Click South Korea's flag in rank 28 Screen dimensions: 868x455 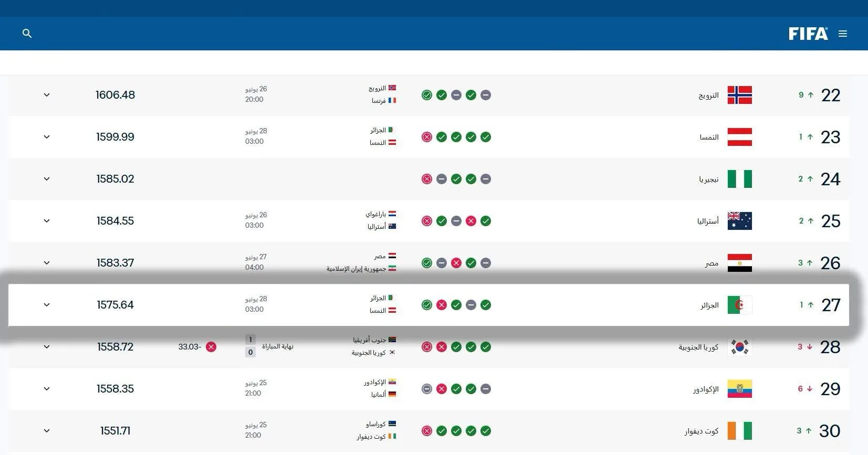click(739, 347)
